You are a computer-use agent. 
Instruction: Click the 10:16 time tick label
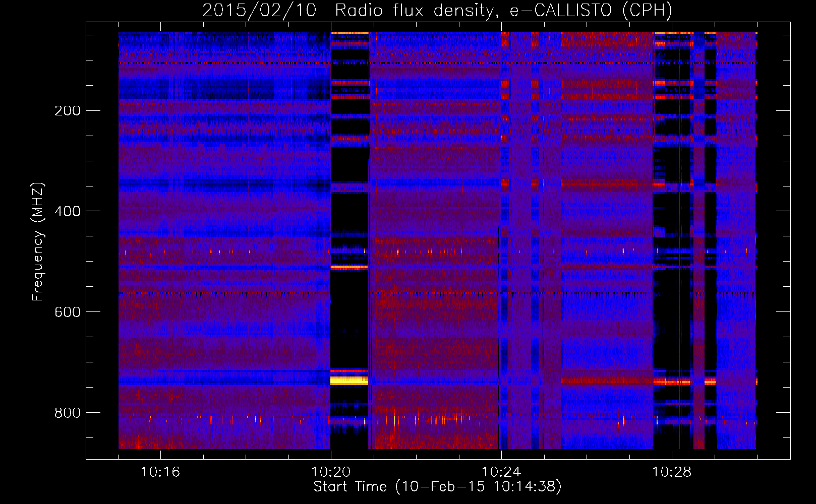(x=160, y=472)
